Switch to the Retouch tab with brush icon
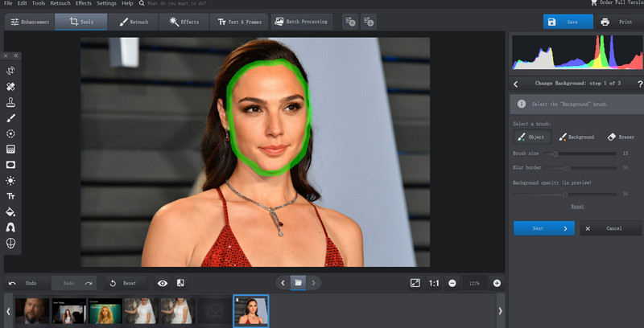 [x=134, y=23]
